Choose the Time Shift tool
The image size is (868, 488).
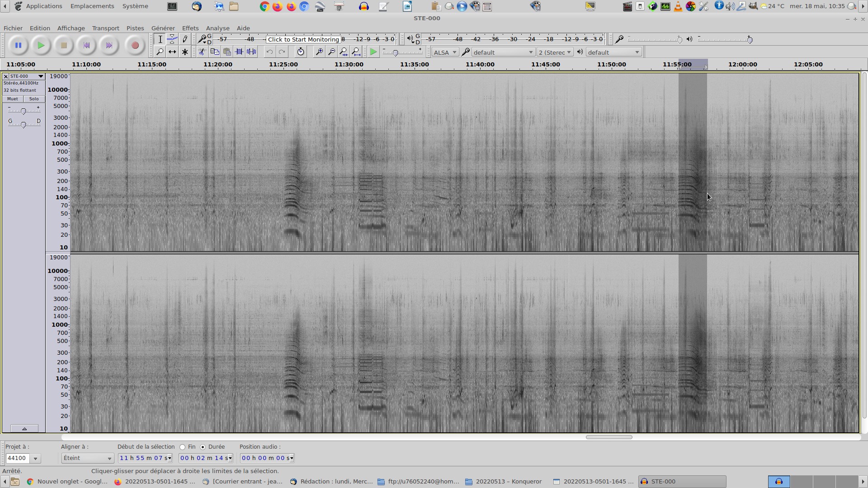[172, 52]
